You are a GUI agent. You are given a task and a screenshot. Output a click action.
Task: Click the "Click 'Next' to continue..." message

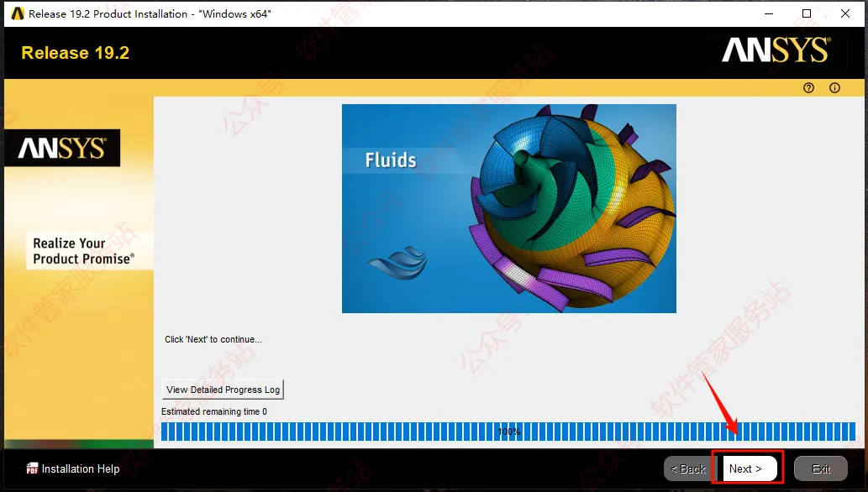tap(213, 339)
